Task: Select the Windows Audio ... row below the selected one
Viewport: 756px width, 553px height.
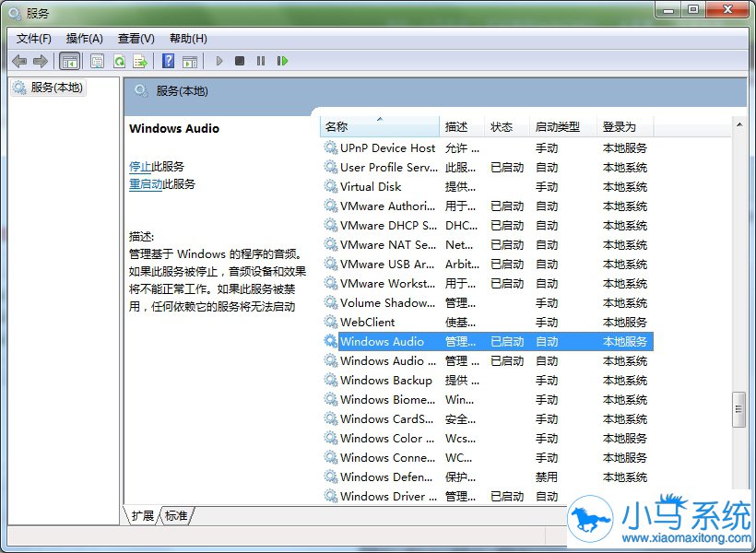Action: tap(487, 360)
